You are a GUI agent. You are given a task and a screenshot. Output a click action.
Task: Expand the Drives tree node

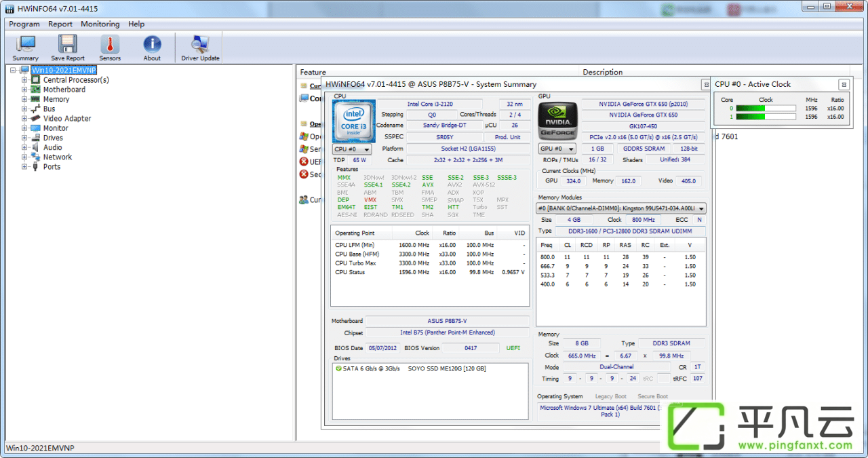pos(24,138)
